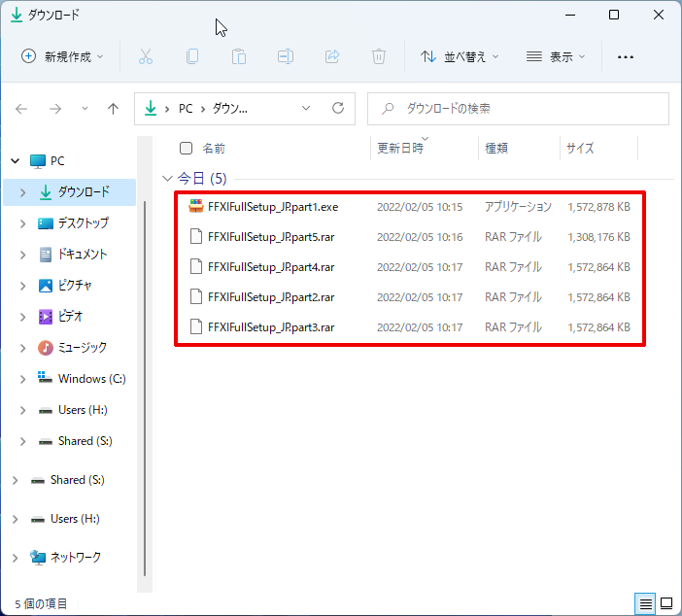Select デスクトップ in the navigation pane
The image size is (682, 616).
coord(84,223)
